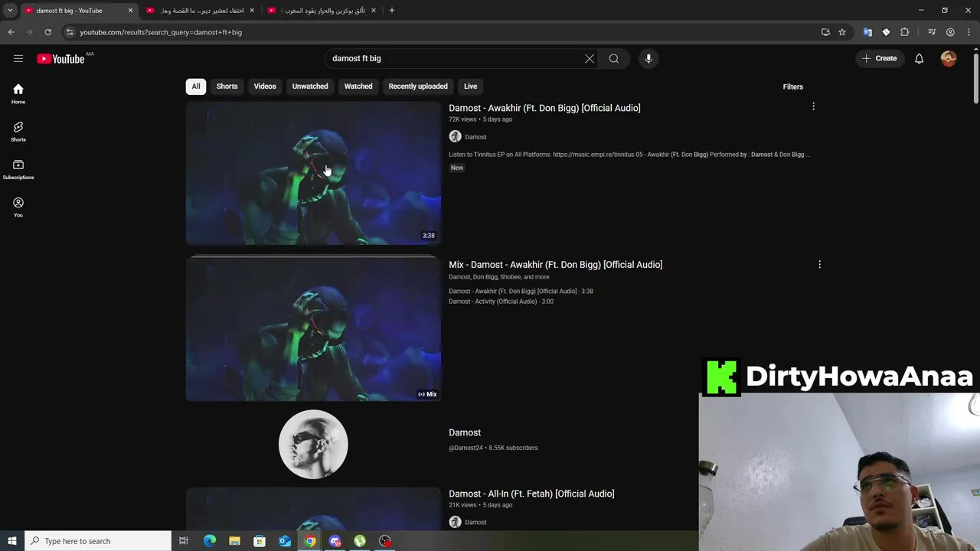The width and height of the screenshot is (980, 551).
Task: Select the Shorts filter chip
Action: pyautogui.click(x=227, y=86)
